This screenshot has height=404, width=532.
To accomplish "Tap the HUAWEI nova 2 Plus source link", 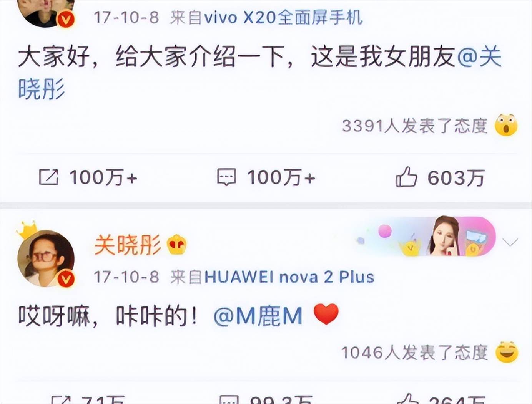I will point(289,277).
